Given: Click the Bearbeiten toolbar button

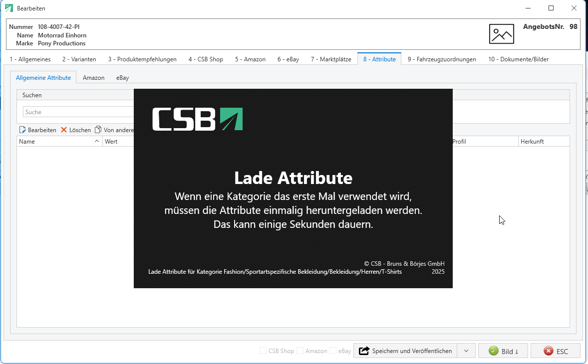Looking at the screenshot, I should click(x=38, y=130).
